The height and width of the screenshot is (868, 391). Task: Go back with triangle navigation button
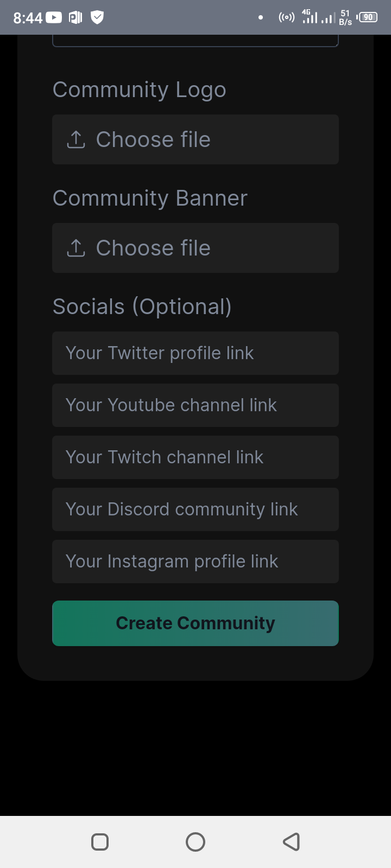pos(292,842)
